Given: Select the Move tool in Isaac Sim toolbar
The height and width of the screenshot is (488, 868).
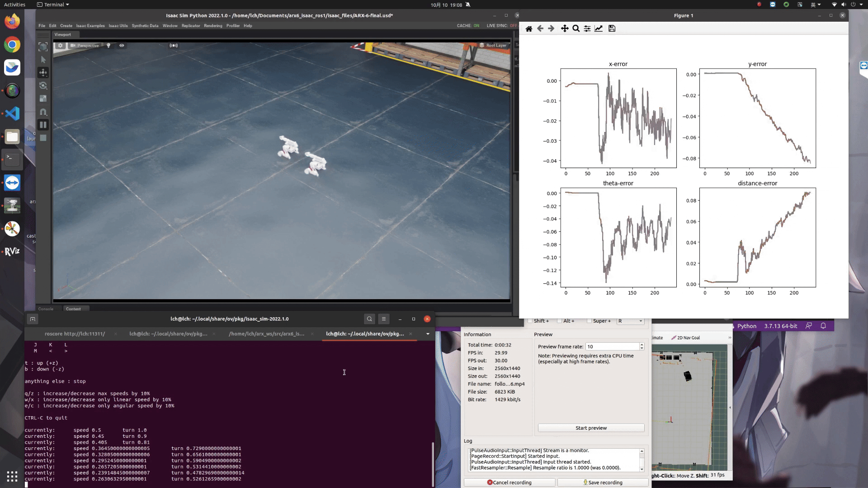Looking at the screenshot, I should click(x=43, y=72).
